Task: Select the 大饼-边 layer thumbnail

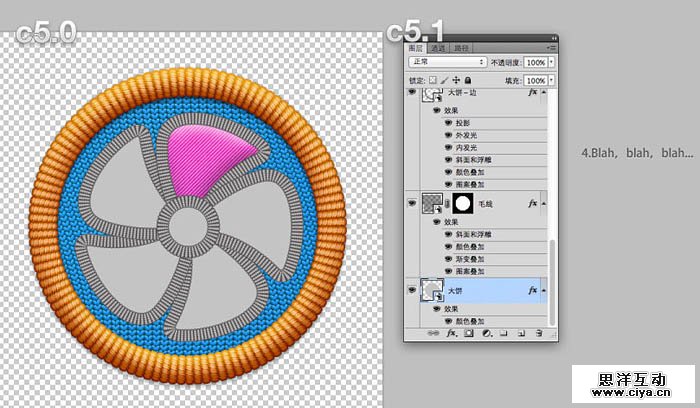Action: pos(432,94)
